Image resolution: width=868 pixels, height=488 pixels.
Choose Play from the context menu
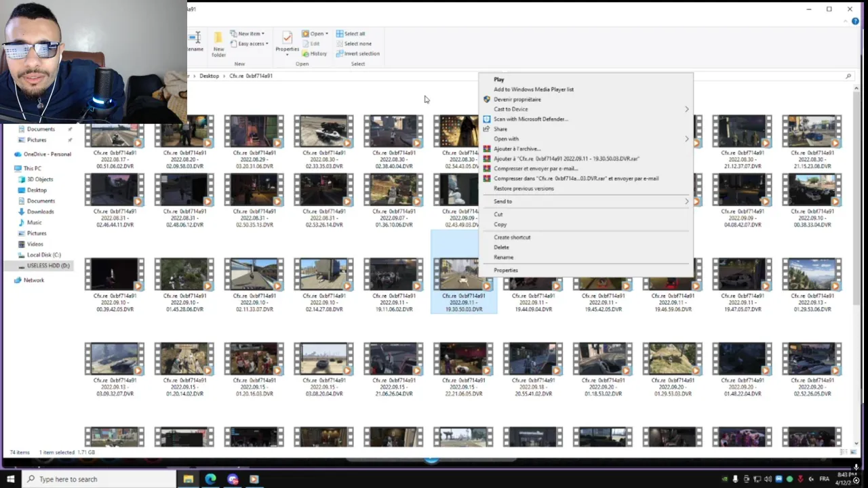pyautogui.click(x=585, y=79)
